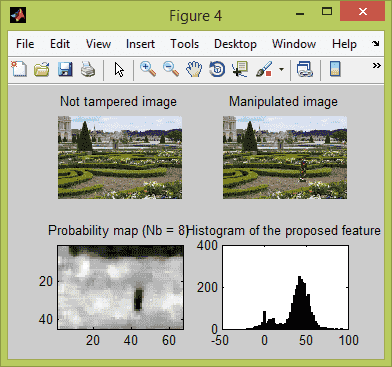The width and height of the screenshot is (392, 367).
Task: Open the Window menu
Action: pyautogui.click(x=294, y=44)
